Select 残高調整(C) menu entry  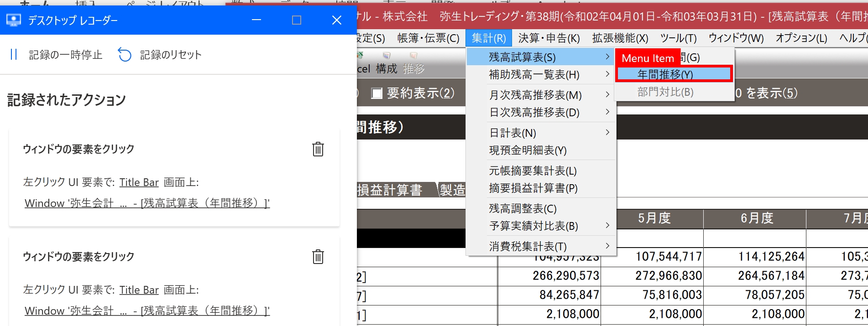tap(523, 208)
